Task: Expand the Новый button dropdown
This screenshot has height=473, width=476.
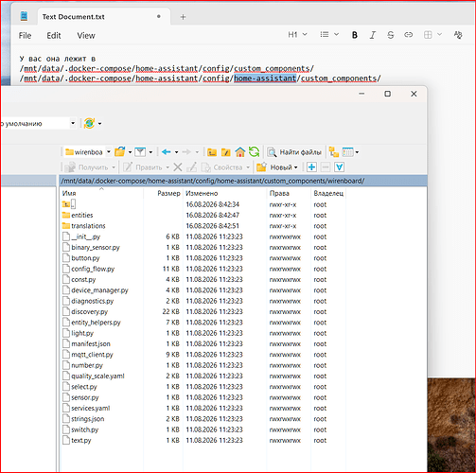Action: 296,167
